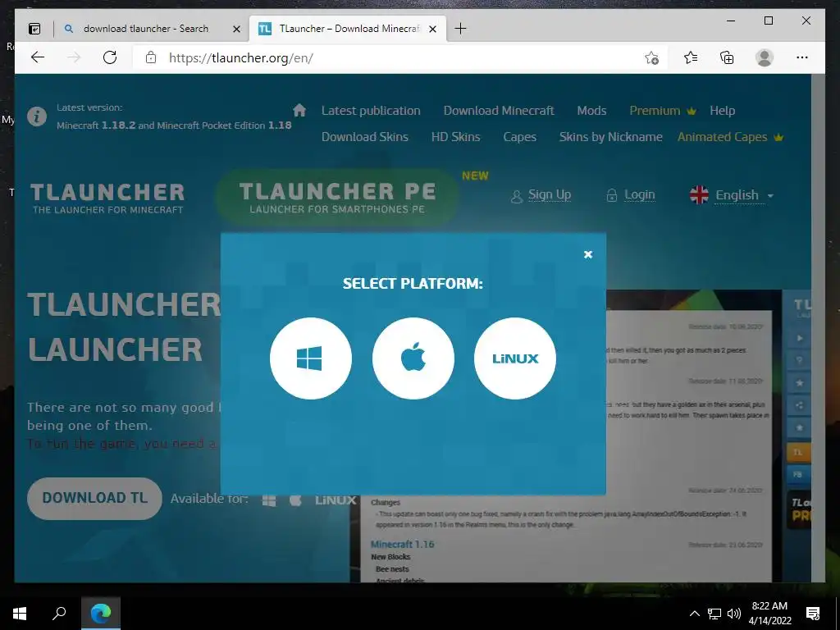Click the Microsoft Edge taskbar icon
Viewport: 840px width, 630px height.
(101, 614)
